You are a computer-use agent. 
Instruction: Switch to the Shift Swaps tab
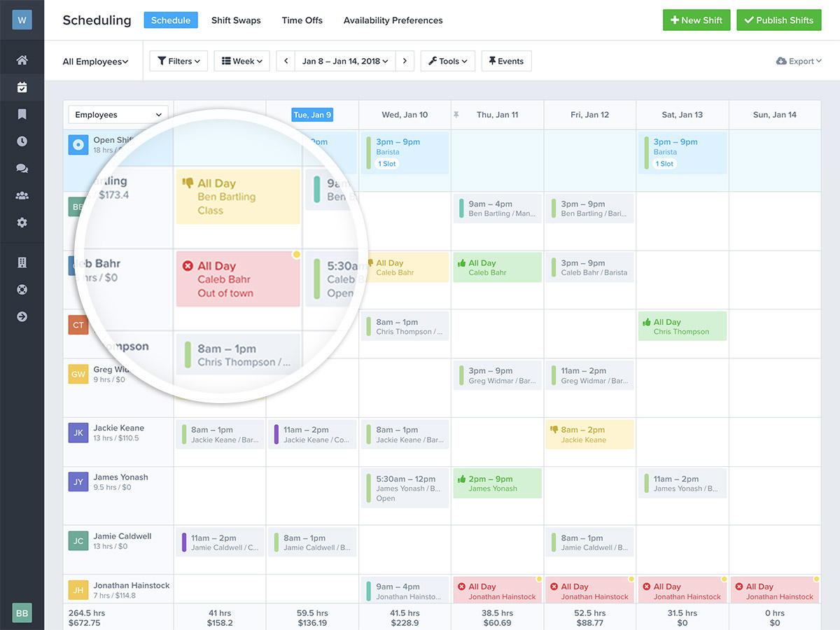tap(236, 20)
